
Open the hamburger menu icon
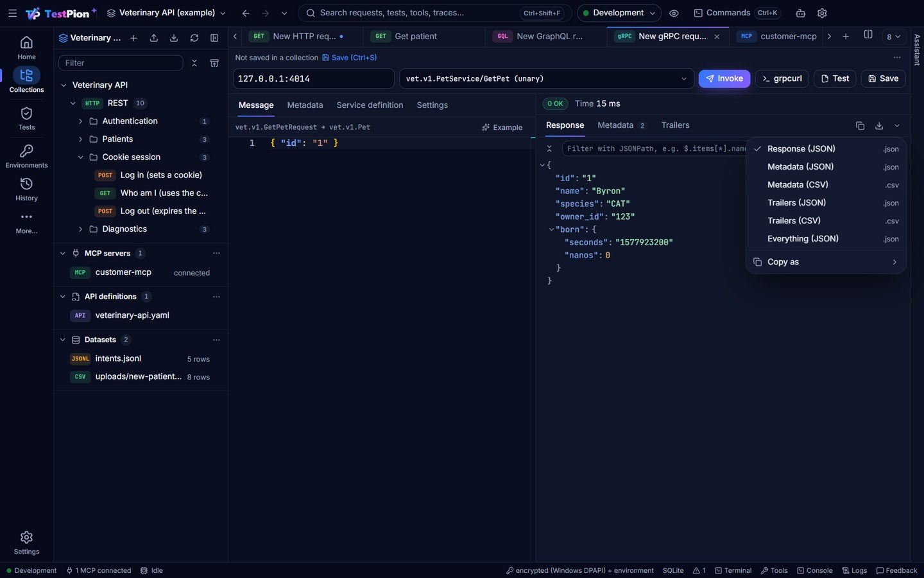pos(12,13)
